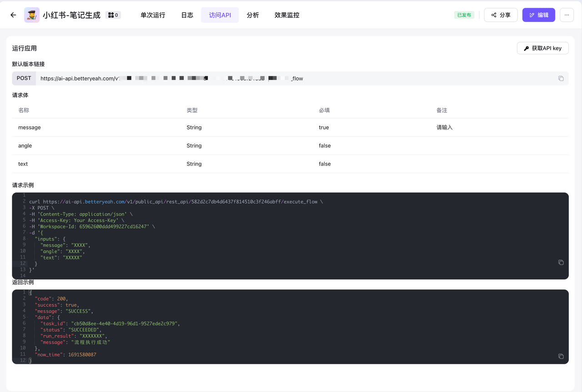Copy the curl request example code
The height and width of the screenshot is (392, 582).
click(561, 263)
